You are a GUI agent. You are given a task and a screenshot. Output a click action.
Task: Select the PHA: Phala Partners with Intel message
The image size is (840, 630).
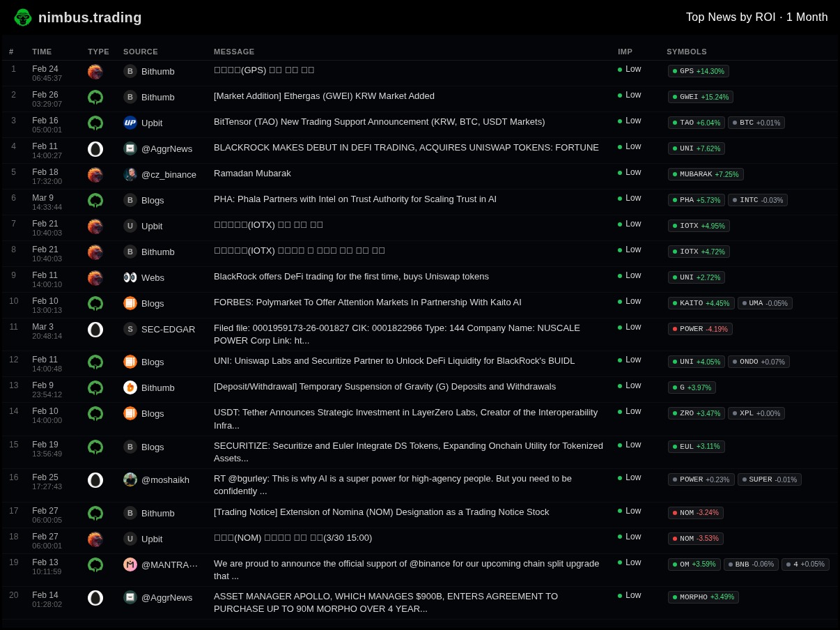coord(355,199)
